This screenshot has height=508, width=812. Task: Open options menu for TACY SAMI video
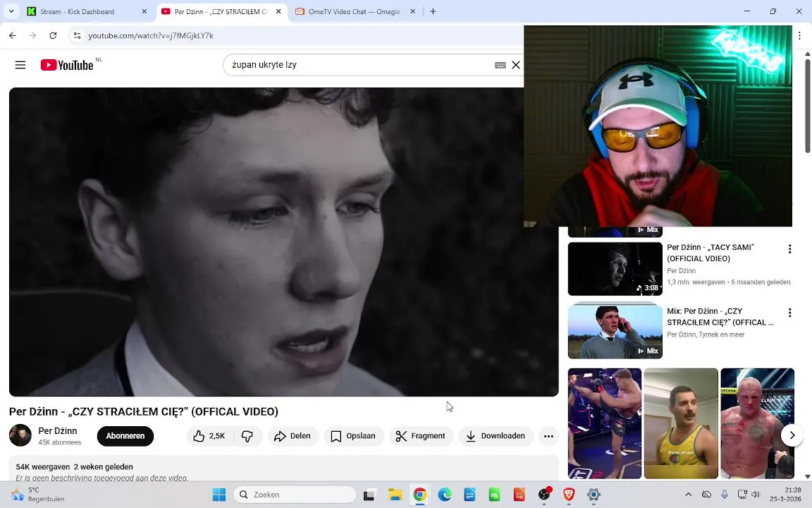point(789,249)
